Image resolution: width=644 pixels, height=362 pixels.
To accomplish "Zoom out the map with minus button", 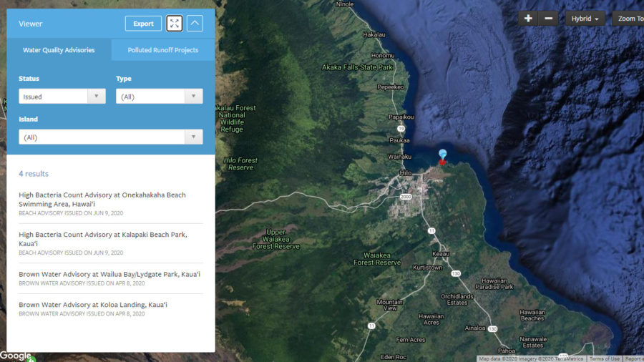I will click(x=548, y=19).
